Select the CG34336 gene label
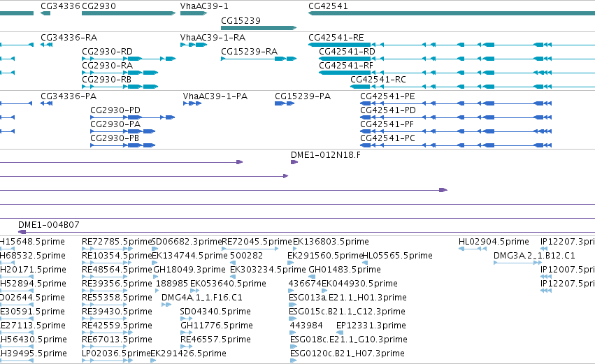The width and height of the screenshot is (595, 364). [60, 6]
